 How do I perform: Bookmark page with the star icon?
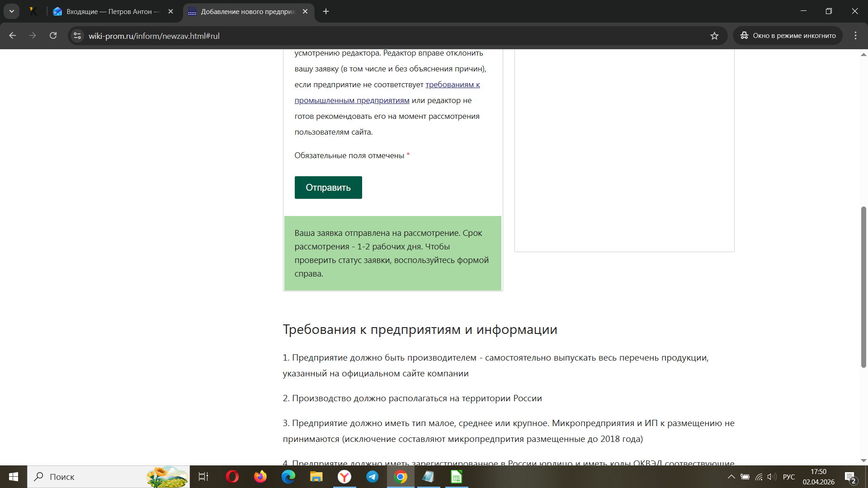pos(714,36)
